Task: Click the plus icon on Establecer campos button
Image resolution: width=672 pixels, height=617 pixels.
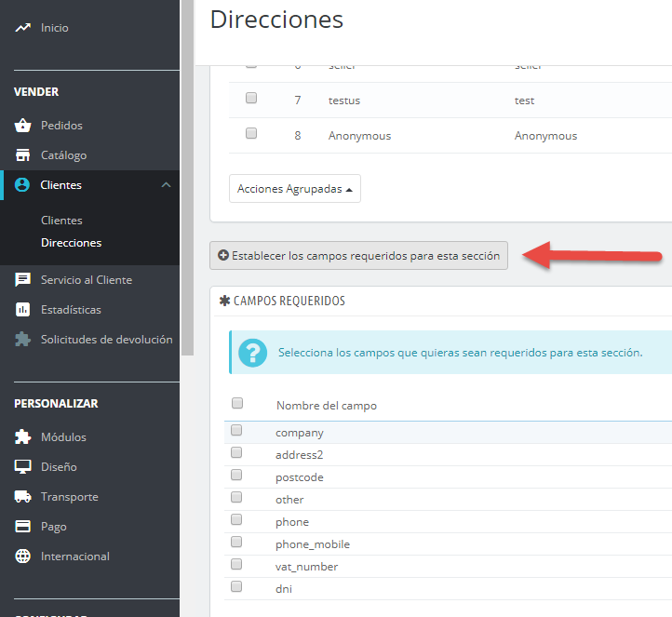Action: point(222,255)
